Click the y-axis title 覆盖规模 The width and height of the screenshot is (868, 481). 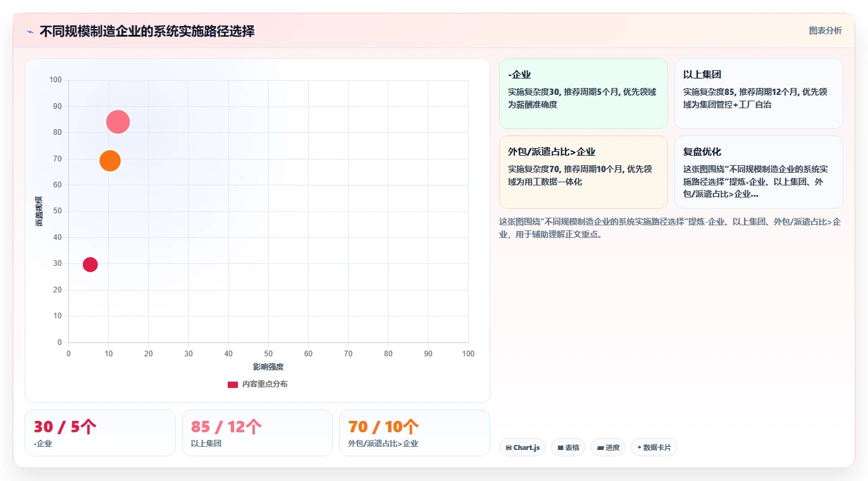click(x=39, y=211)
